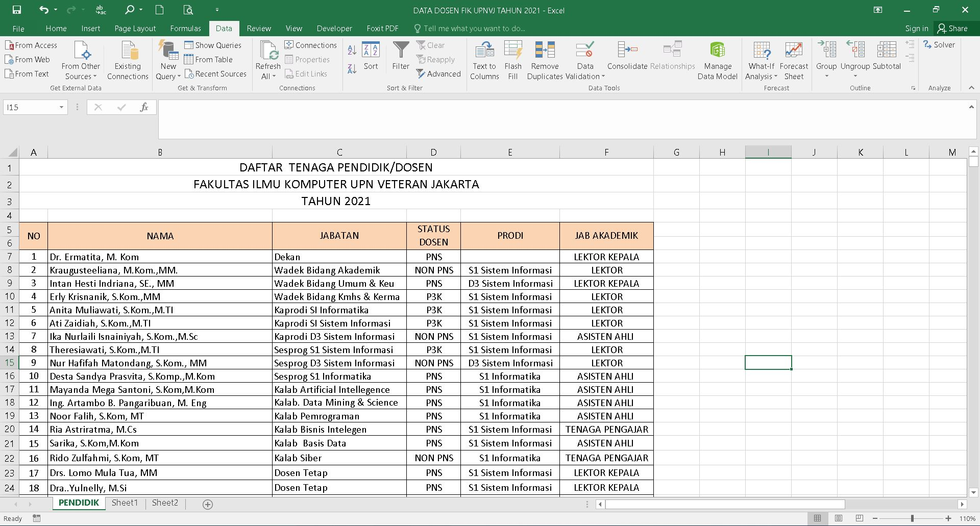Open the Solver add-in
The height and width of the screenshot is (526, 980).
tap(939, 45)
